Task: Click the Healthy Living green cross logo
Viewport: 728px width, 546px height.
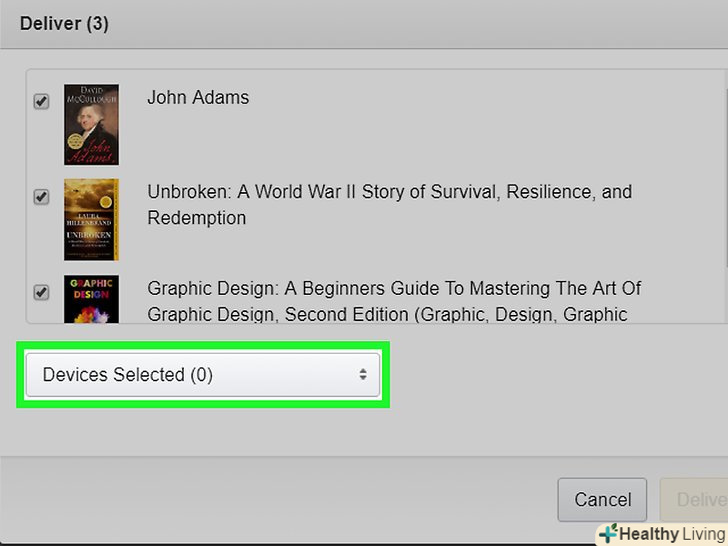Action: pyautogui.click(x=607, y=534)
